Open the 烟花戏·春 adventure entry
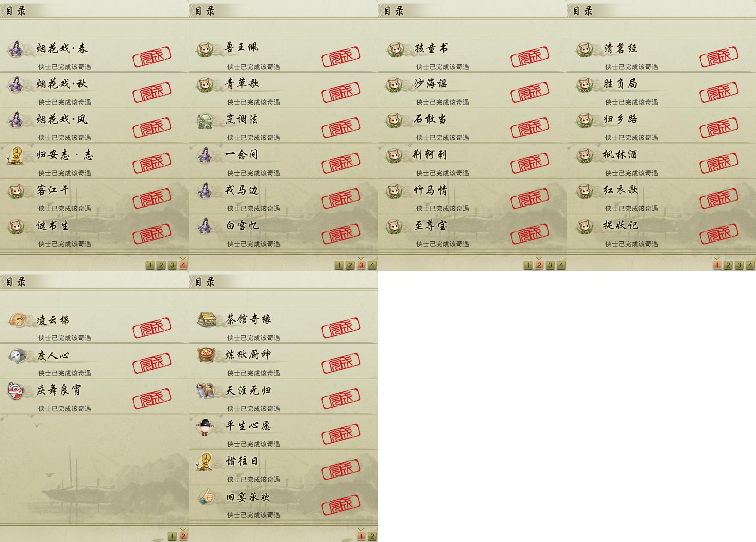 (94, 54)
